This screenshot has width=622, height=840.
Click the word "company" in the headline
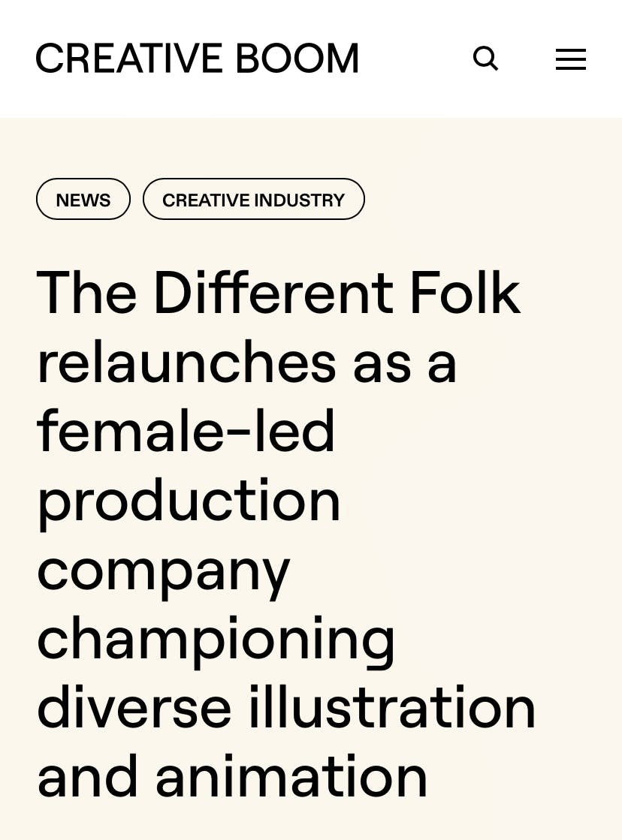pyautogui.click(x=163, y=571)
